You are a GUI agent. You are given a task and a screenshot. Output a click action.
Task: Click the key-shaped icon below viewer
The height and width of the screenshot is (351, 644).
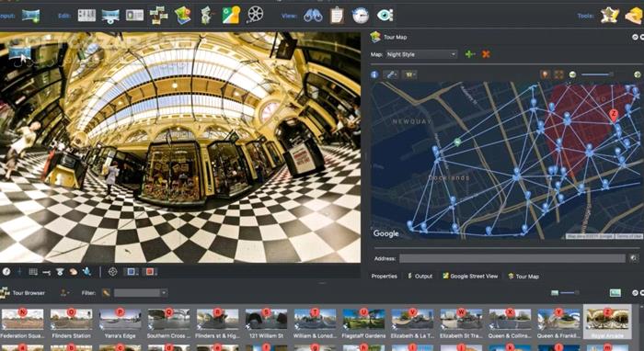click(46, 272)
